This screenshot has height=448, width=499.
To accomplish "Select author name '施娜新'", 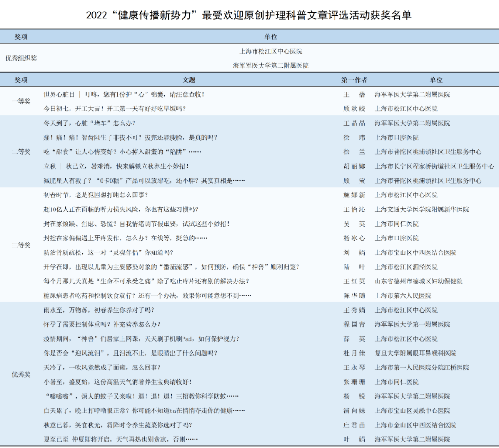I will (x=354, y=195).
